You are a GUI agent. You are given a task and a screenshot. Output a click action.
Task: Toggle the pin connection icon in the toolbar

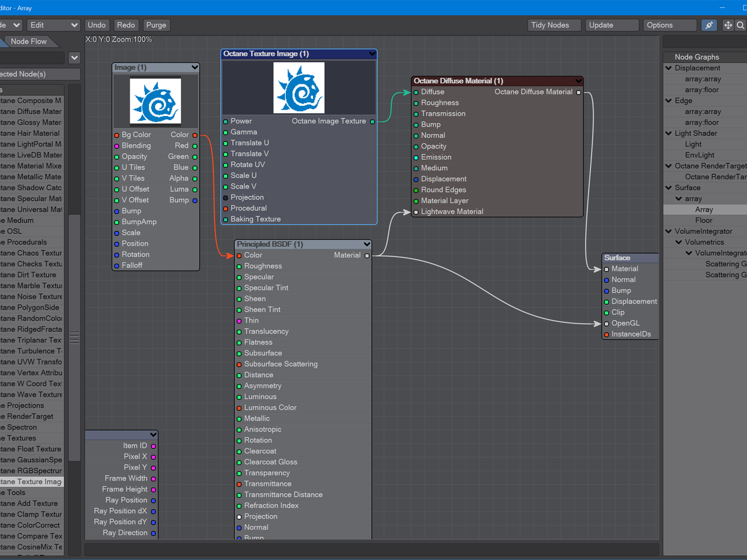pos(709,25)
